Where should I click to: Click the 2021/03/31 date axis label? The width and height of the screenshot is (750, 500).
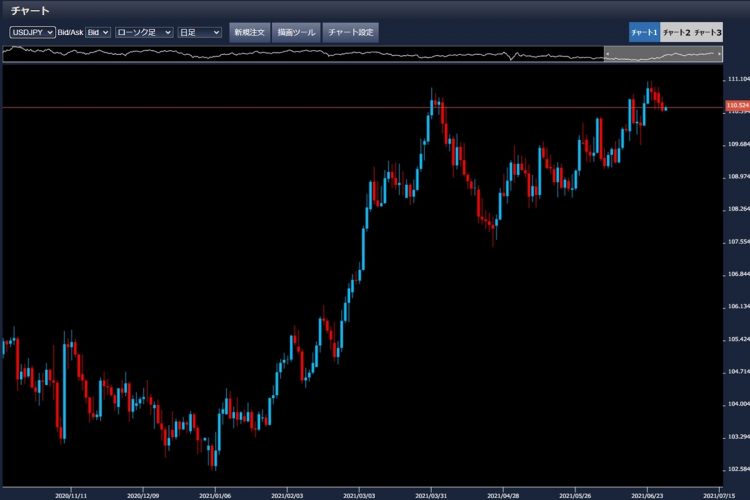coord(431,496)
